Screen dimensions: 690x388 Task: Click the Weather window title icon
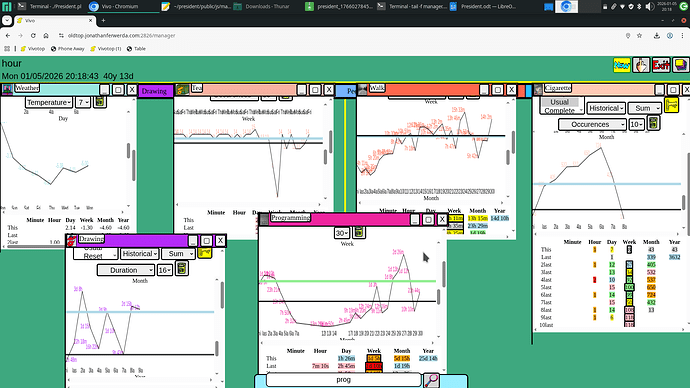pyautogui.click(x=7, y=89)
